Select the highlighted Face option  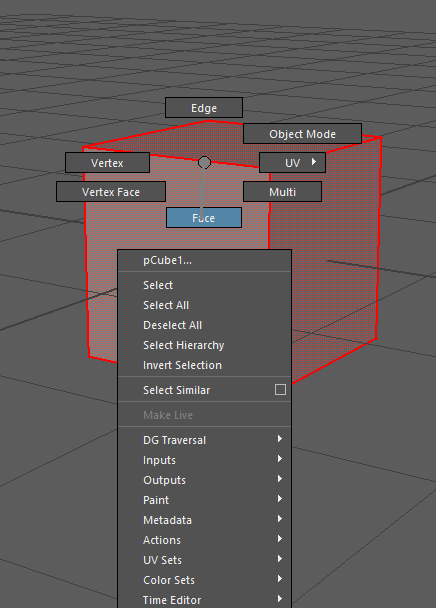pos(204,218)
